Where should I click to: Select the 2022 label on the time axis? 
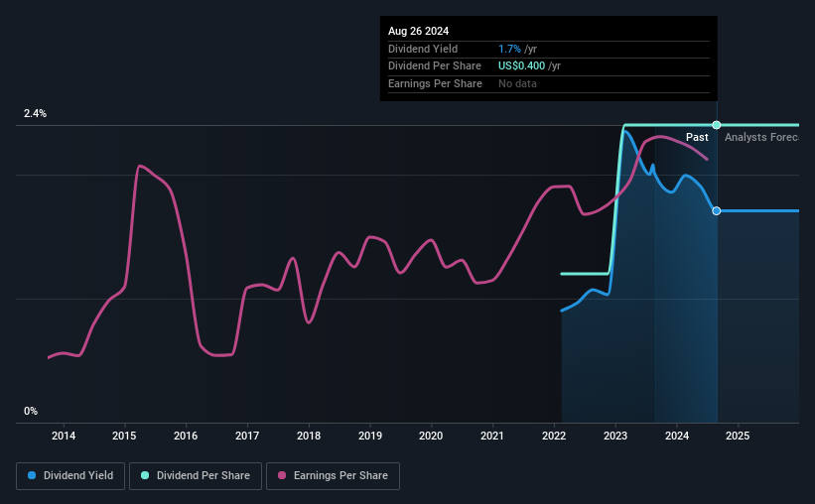click(x=554, y=436)
